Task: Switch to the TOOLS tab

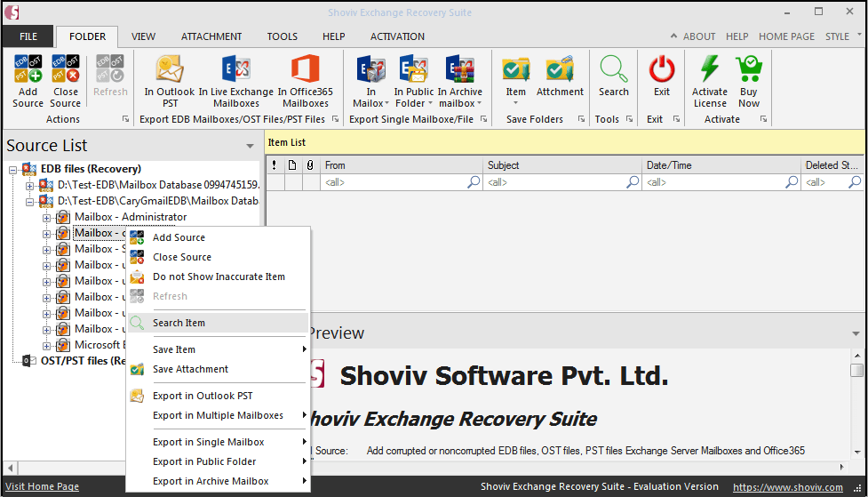Action: click(283, 36)
